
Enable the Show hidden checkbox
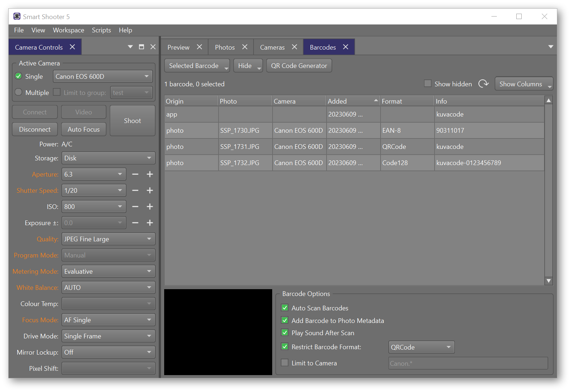pyautogui.click(x=428, y=83)
